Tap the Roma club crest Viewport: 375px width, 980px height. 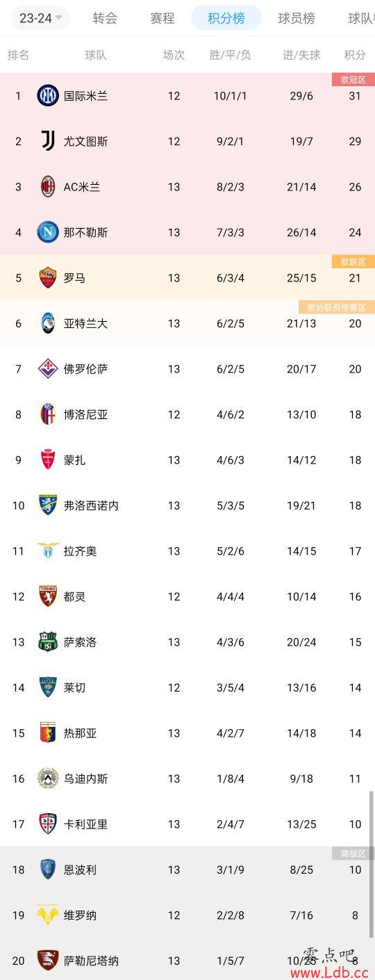pyautogui.click(x=48, y=277)
